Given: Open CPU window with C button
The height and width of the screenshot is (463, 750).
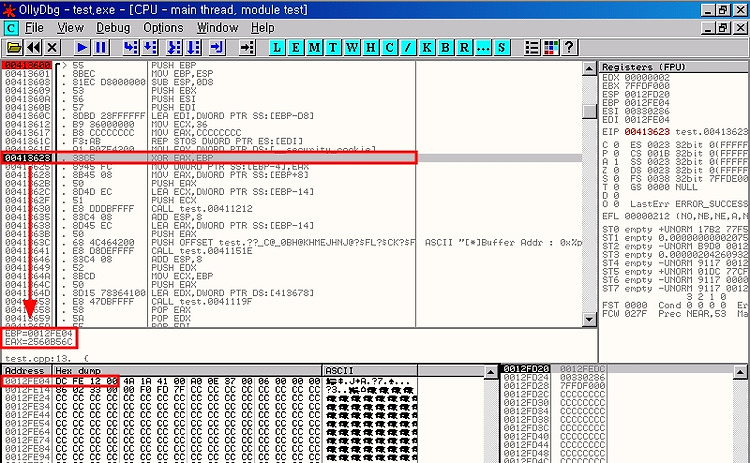Looking at the screenshot, I should tap(389, 47).
